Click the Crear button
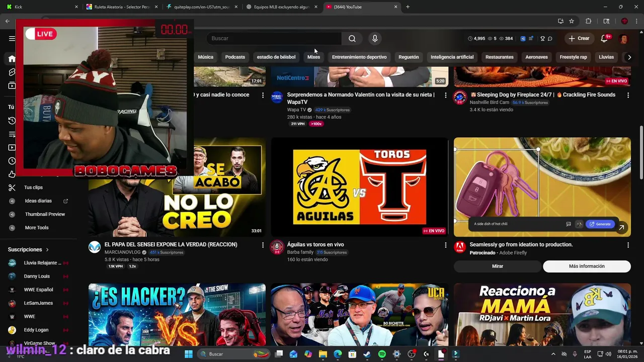 (x=579, y=38)
